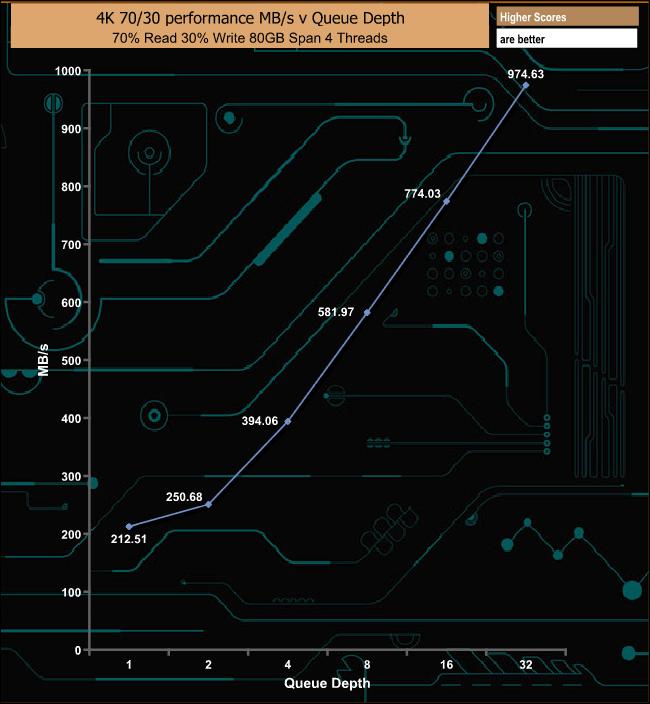Click the 300 y-axis label
Screen dimensions: 650x704
coord(71,476)
